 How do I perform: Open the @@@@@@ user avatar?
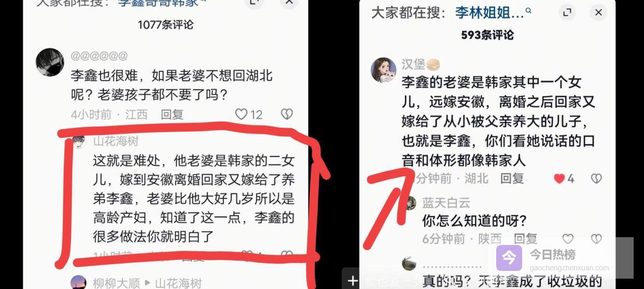coord(50,62)
